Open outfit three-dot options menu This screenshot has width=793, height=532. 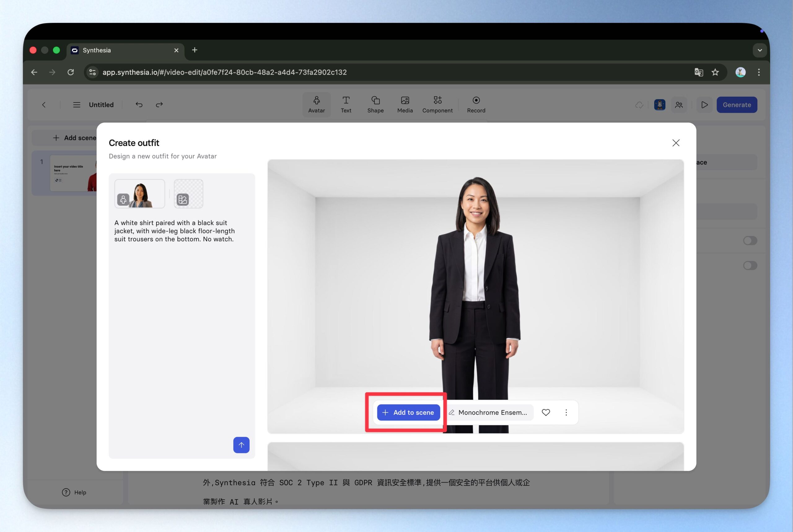tap(566, 412)
